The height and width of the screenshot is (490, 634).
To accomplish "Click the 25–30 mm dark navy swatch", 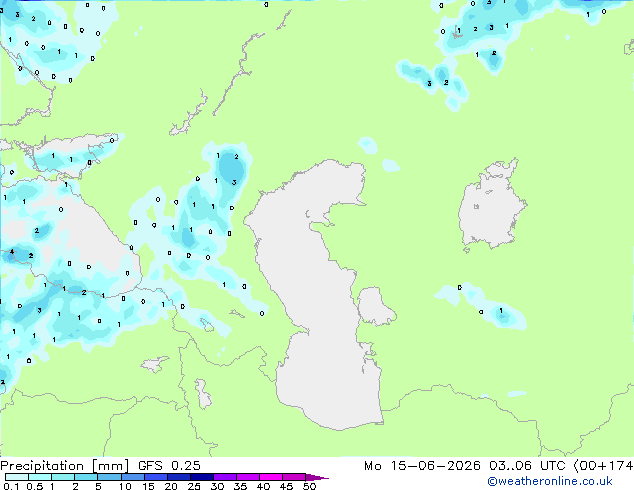I will pyautogui.click(x=201, y=477).
